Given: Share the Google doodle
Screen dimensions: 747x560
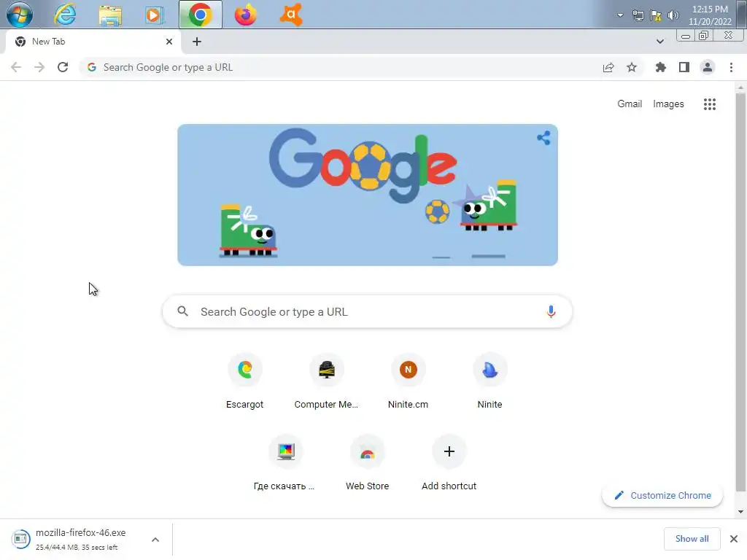Looking at the screenshot, I should pos(543,138).
